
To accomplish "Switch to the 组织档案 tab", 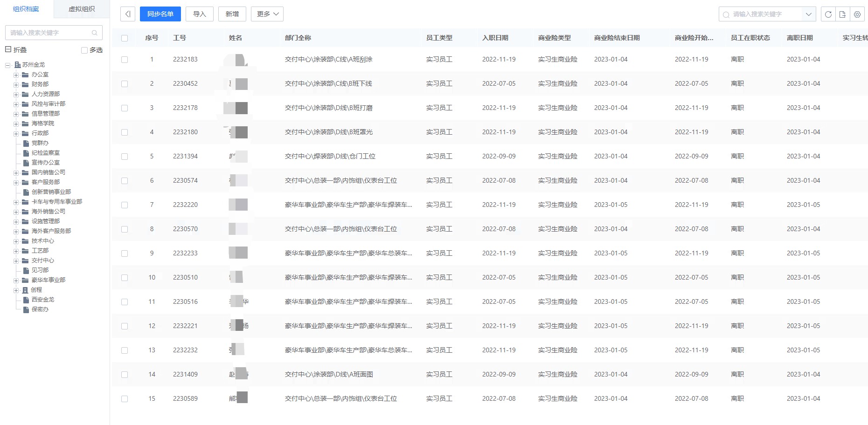I will click(x=26, y=9).
